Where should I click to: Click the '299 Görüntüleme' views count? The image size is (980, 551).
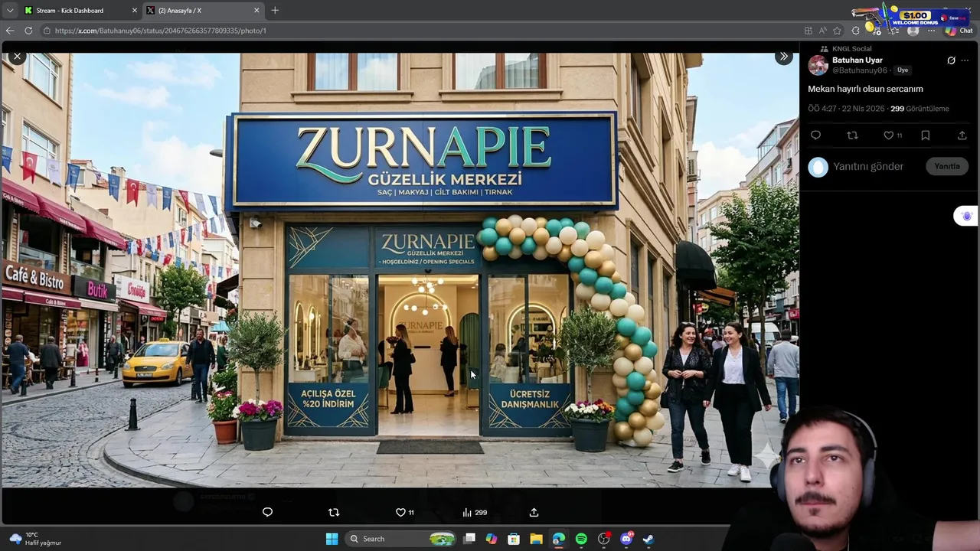[x=920, y=109]
